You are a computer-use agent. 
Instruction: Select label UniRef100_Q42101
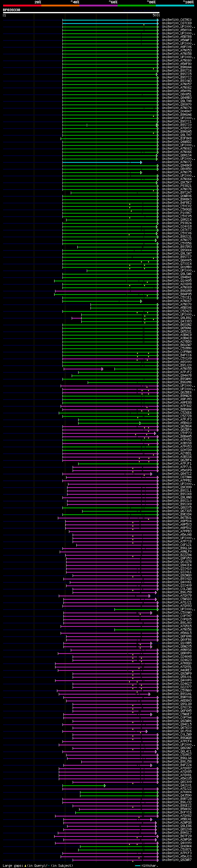(x=177, y=785)
